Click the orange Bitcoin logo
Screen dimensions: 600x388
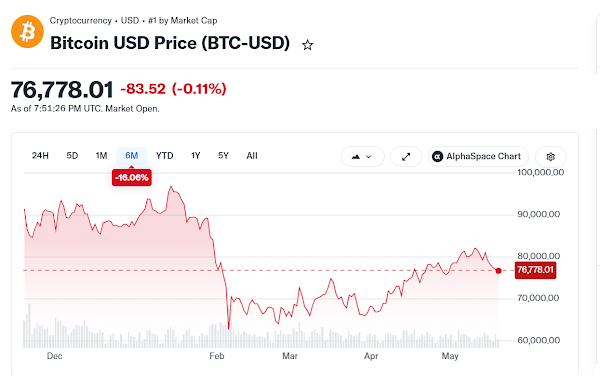(27, 31)
